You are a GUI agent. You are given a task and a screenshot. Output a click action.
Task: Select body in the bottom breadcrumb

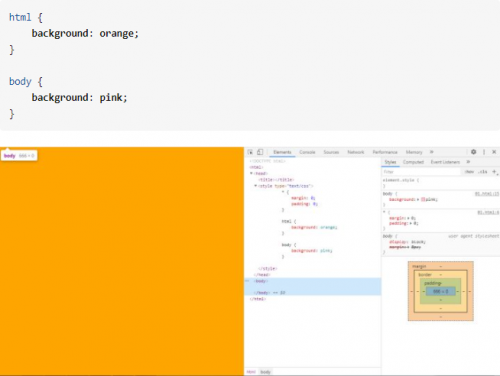coord(265,372)
